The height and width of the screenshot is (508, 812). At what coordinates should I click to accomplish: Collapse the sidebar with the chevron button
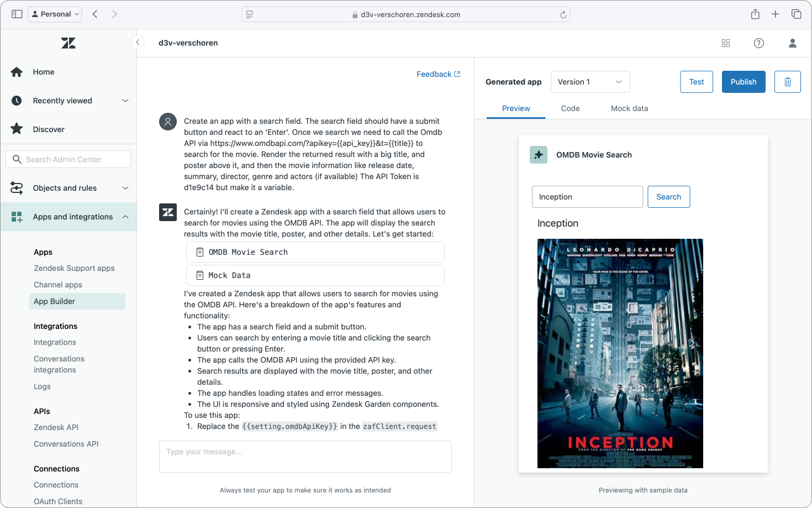tap(138, 42)
